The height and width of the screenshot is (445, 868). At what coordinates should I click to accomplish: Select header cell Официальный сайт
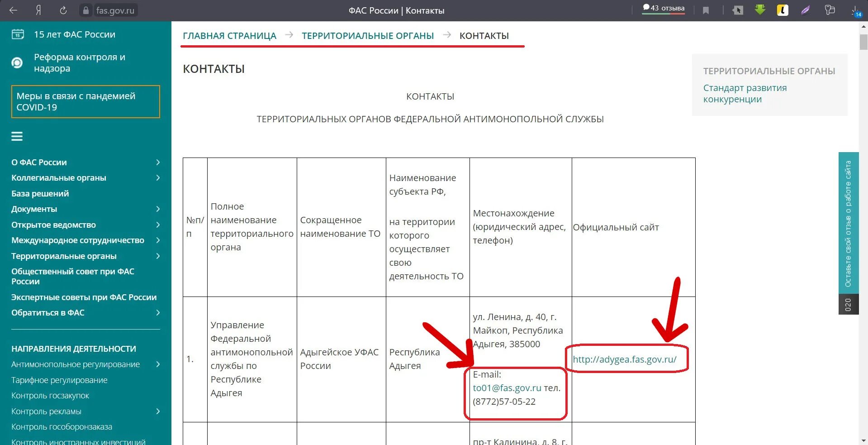[x=616, y=227]
